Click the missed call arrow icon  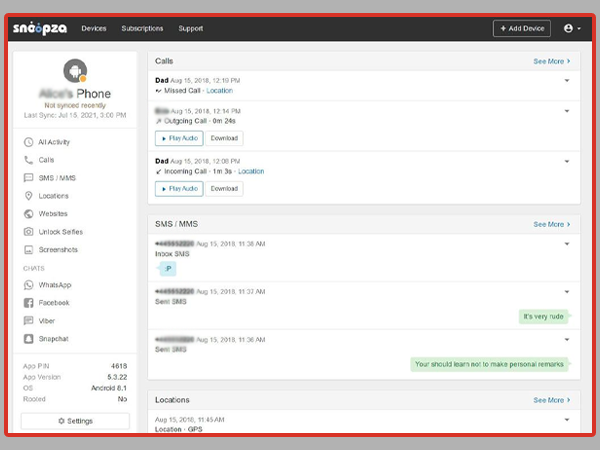pos(158,91)
